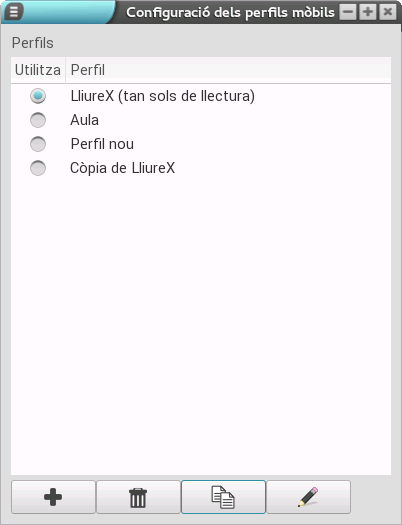Close the Configuració dels perfils mòbils window

tap(388, 12)
